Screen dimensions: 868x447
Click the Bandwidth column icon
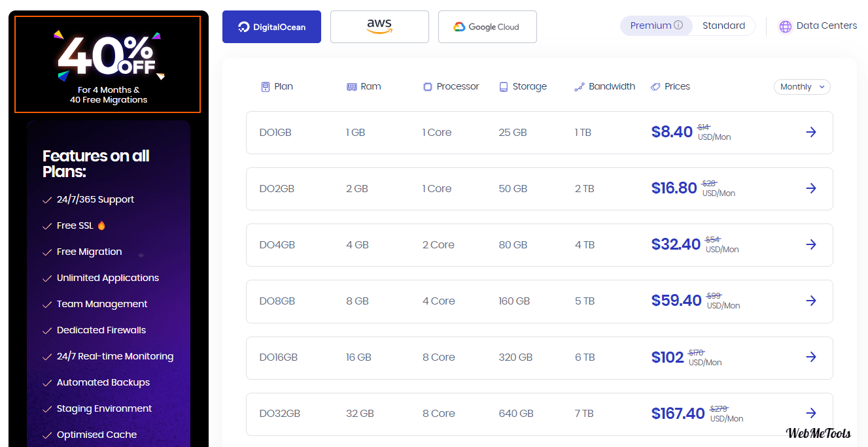pos(579,87)
